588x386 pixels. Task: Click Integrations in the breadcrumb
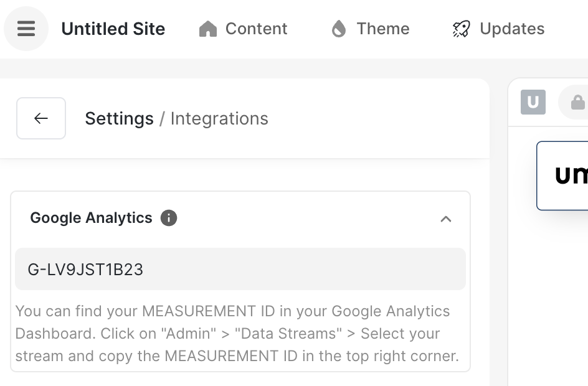219,118
